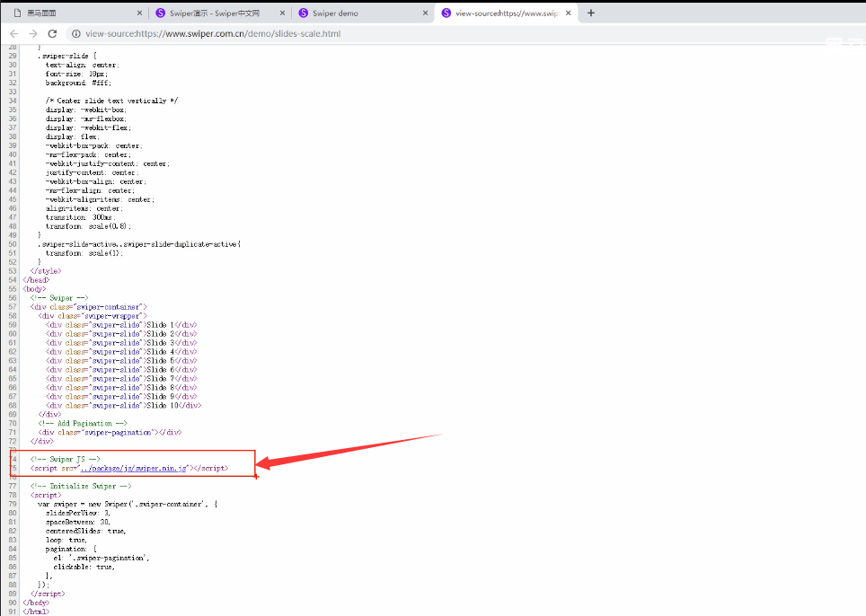Click the "transform: scale(0.8);" line

(88, 226)
